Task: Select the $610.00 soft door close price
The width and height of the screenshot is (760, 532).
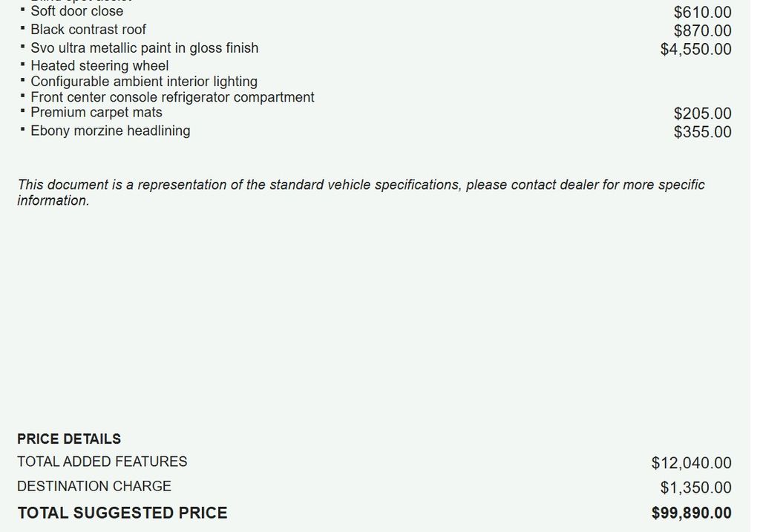Action: click(x=702, y=13)
